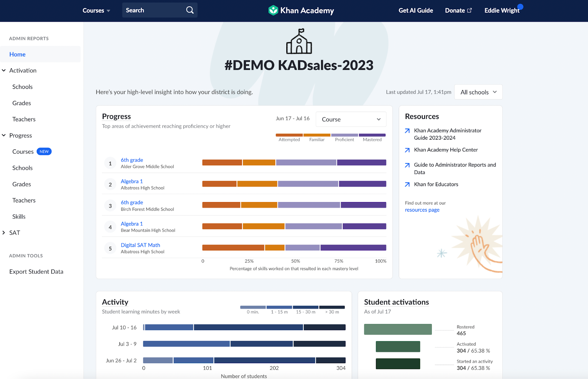Click into the Search field
The width and height of the screenshot is (588, 379).
(x=154, y=10)
